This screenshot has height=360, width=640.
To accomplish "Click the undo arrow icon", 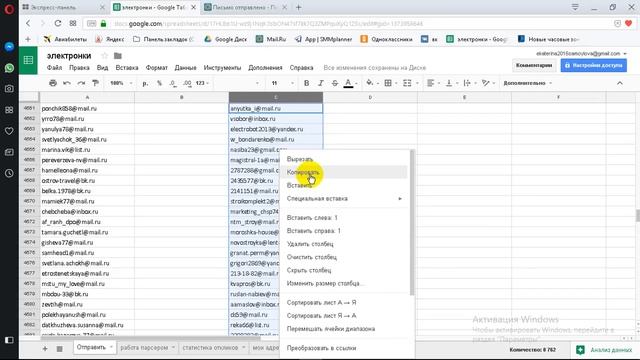I will (x=67, y=83).
